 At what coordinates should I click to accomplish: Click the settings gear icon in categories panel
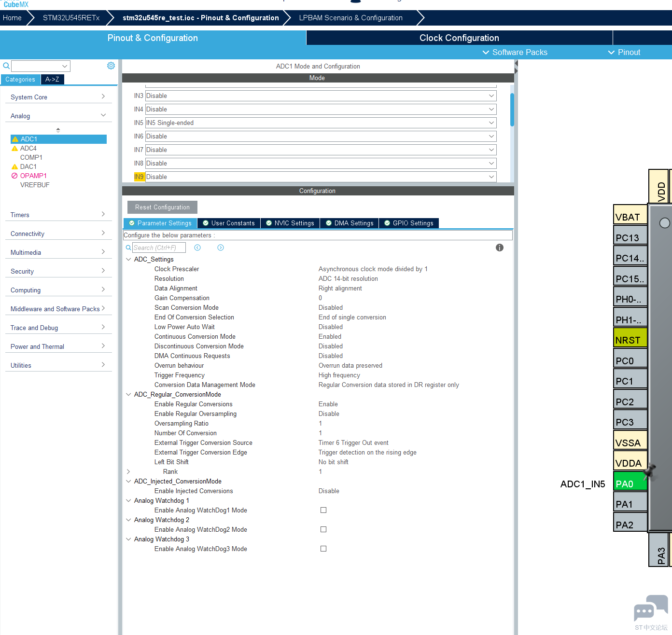pos(111,66)
